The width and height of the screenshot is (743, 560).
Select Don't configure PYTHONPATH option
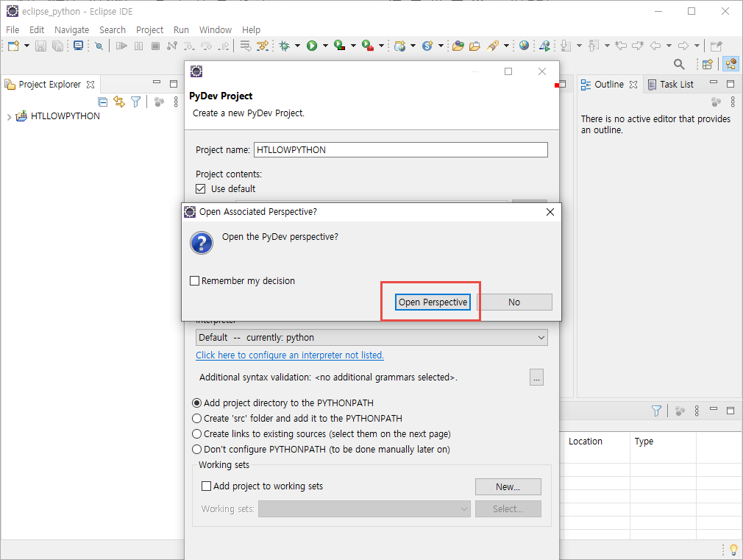coord(196,449)
